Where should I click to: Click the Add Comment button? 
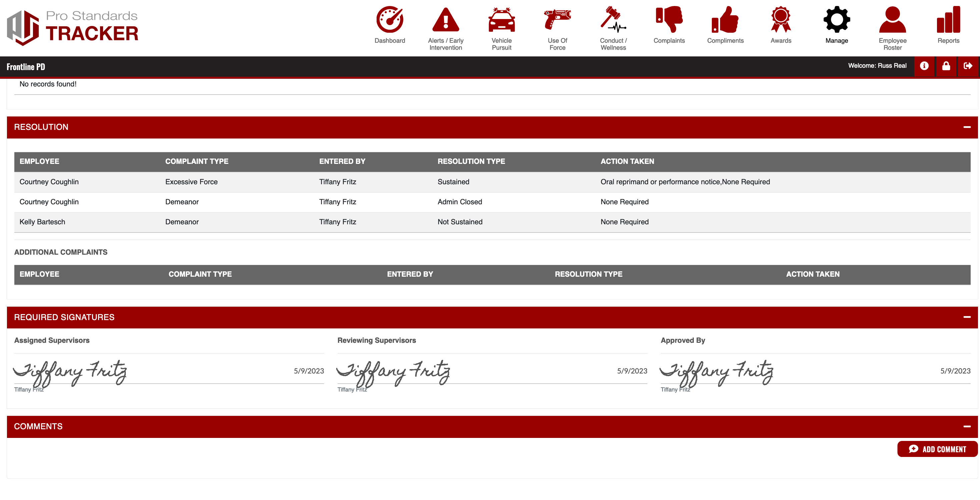[937, 449]
